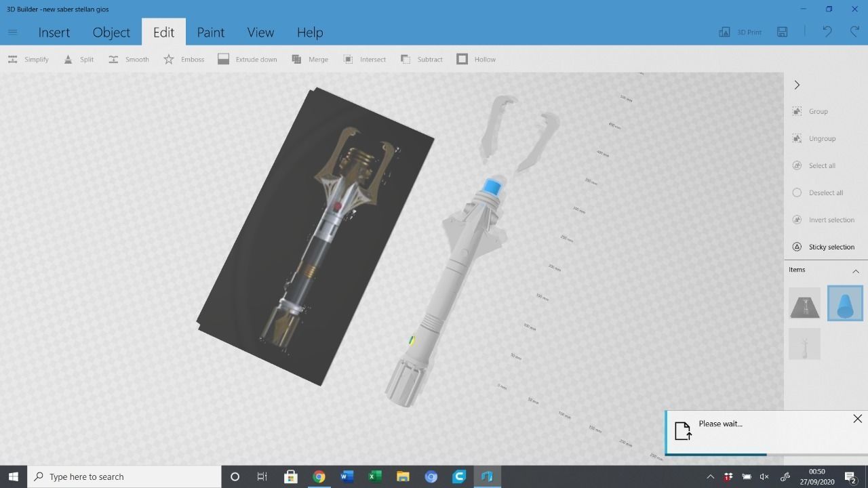
Task: Ungroup the selected items
Action: click(x=814, y=138)
